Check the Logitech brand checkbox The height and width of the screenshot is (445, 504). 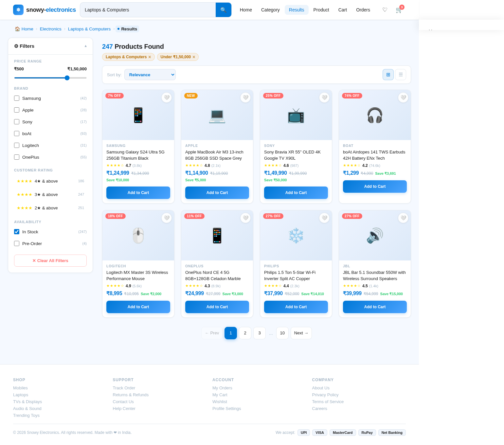(x=17, y=145)
